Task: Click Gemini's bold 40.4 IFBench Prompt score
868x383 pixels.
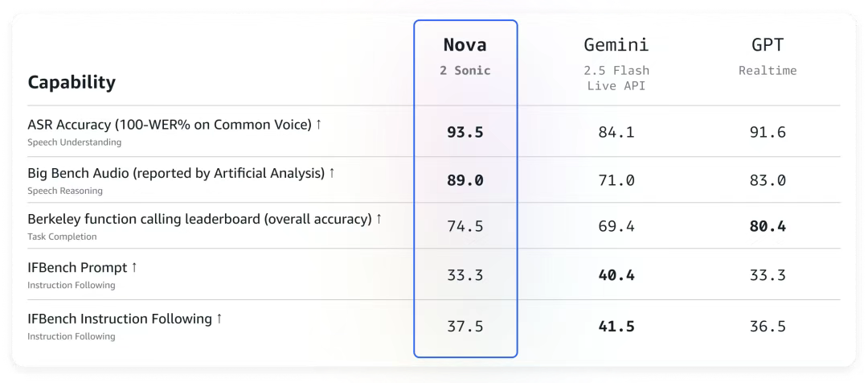Action: tap(616, 275)
